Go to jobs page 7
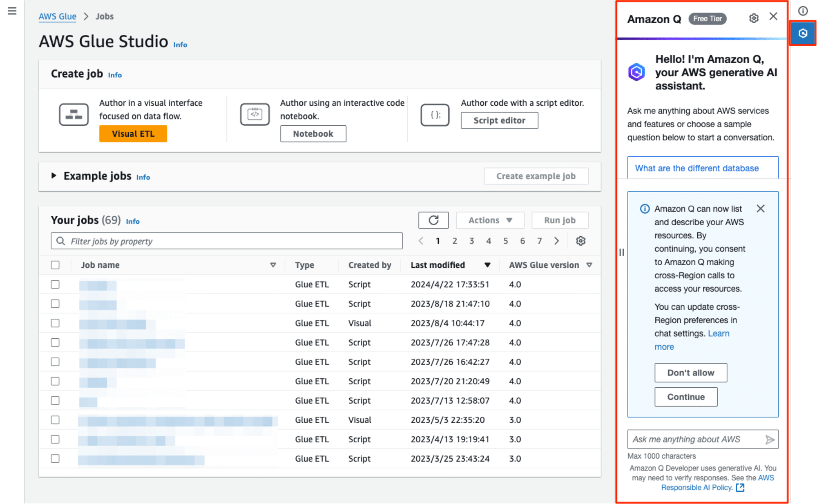The width and height of the screenshot is (817, 504). 539,241
